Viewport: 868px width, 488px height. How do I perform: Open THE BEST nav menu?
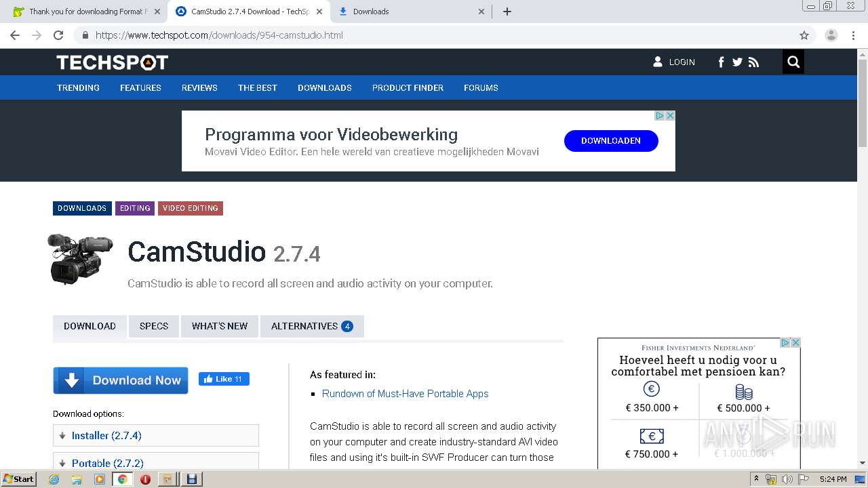pyautogui.click(x=258, y=87)
